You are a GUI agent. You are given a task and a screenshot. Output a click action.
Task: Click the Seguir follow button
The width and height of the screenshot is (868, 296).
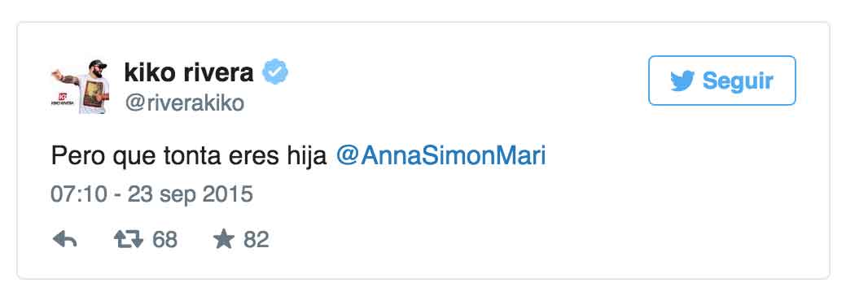[x=722, y=81]
